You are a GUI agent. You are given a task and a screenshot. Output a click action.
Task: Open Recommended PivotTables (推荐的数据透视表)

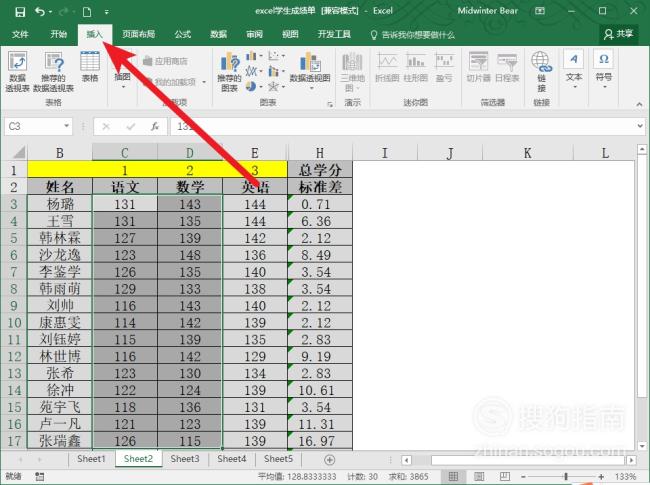coord(53,71)
